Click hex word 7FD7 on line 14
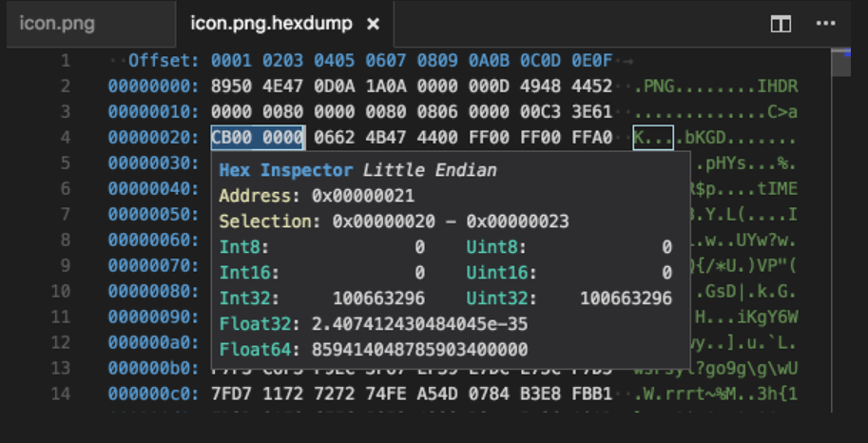The height and width of the screenshot is (443, 868). tap(231, 394)
